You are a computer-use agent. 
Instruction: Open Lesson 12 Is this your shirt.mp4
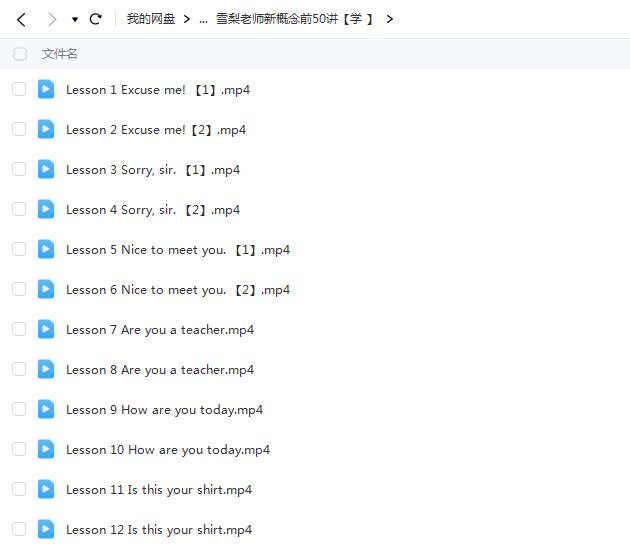(159, 530)
